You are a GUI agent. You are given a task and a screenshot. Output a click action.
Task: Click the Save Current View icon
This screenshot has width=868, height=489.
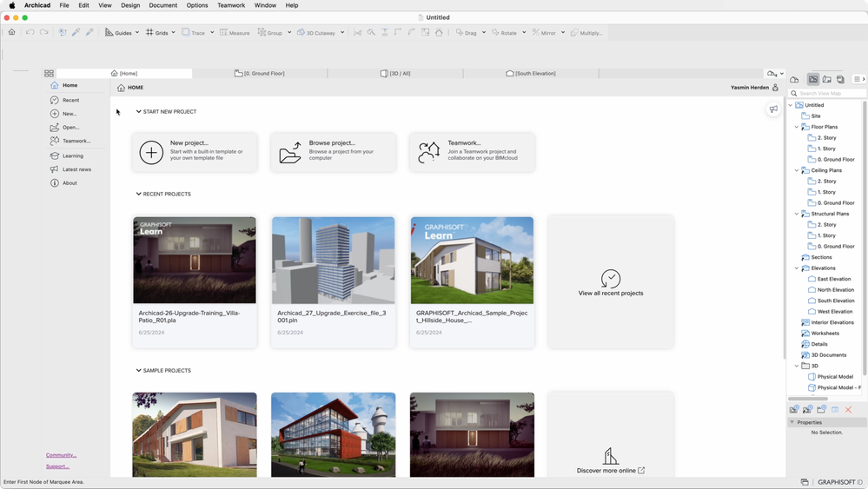point(794,409)
